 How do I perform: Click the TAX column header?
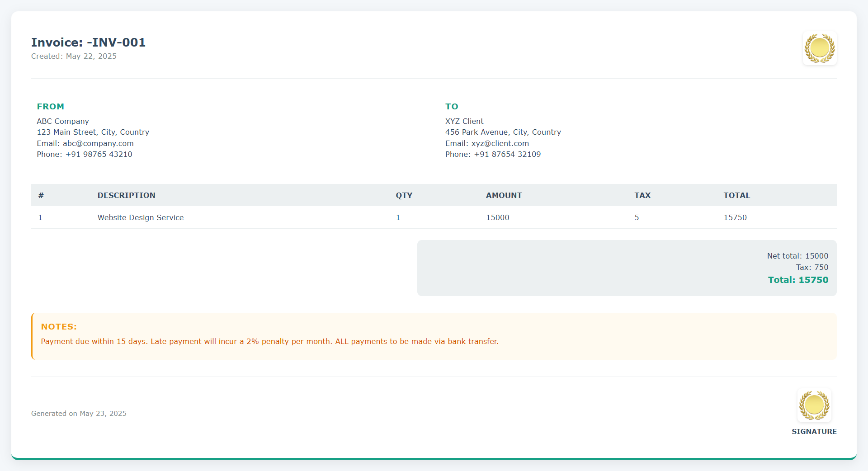[x=642, y=195]
